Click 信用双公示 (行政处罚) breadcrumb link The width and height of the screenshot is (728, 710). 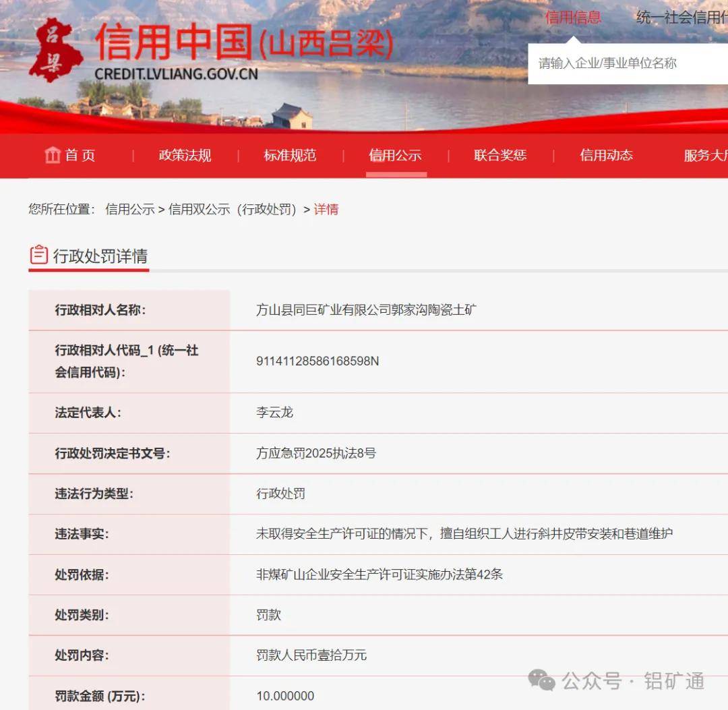233,209
